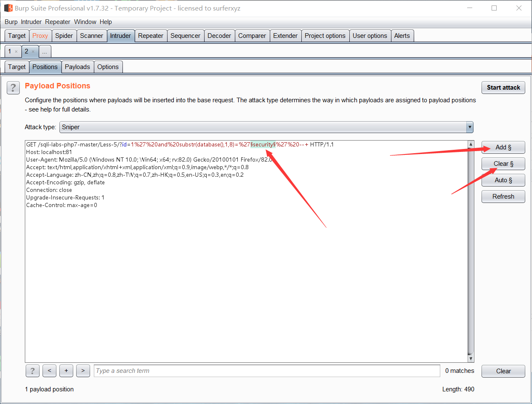Open the Intruder menu
Image resolution: width=532 pixels, height=404 pixels.
tap(31, 22)
